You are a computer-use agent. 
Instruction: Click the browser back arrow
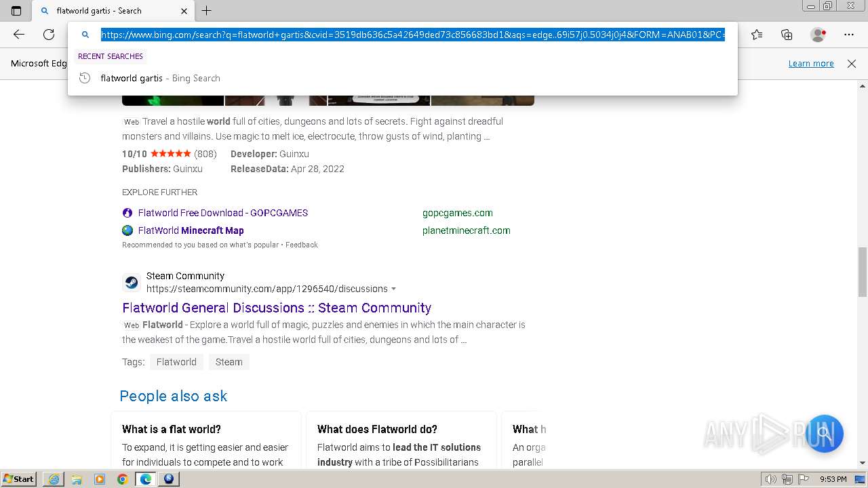[19, 35]
